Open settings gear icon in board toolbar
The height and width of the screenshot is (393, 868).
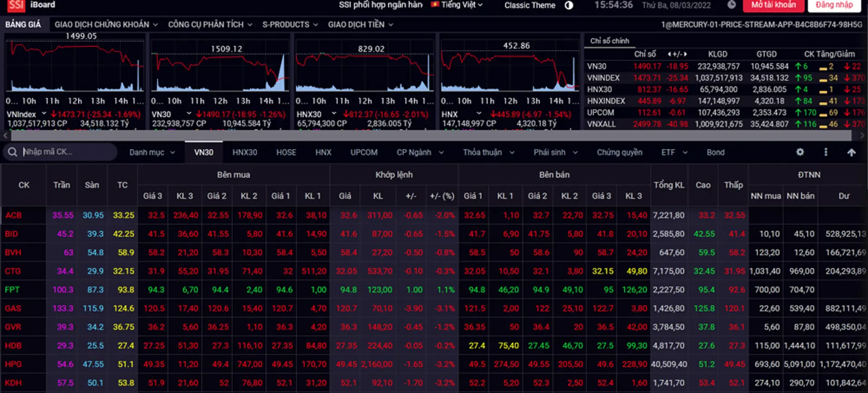[x=800, y=152]
